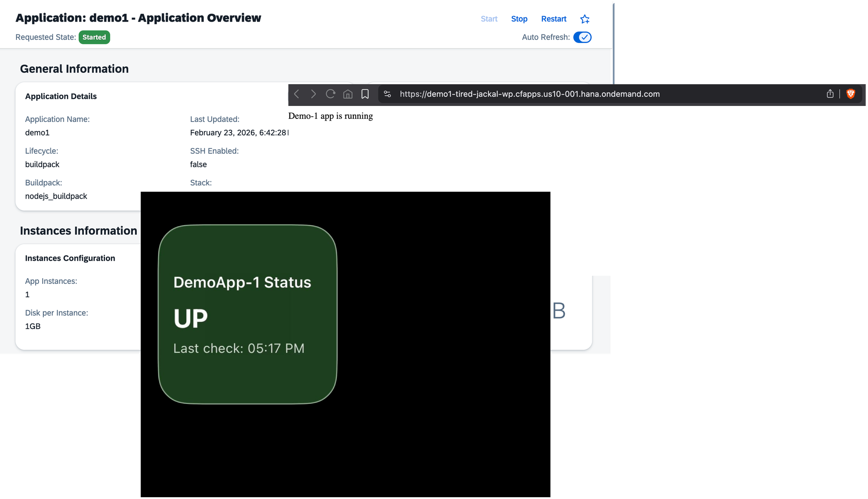868x499 pixels.
Task: Click the browser back arrow
Action: click(x=296, y=94)
